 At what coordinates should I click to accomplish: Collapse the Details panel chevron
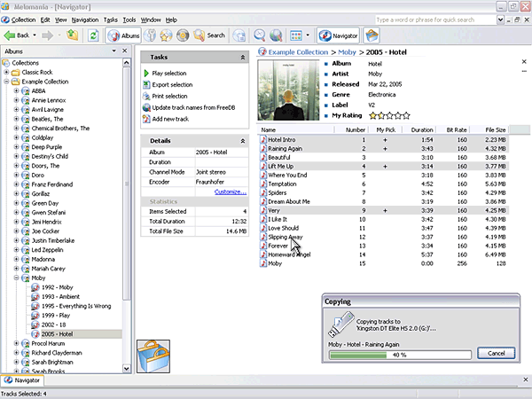pyautogui.click(x=243, y=141)
